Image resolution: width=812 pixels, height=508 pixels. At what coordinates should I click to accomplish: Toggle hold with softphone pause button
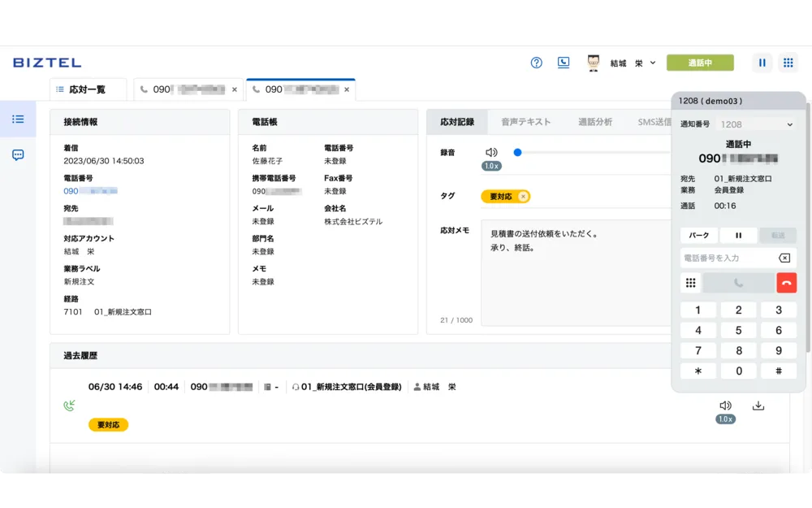738,235
